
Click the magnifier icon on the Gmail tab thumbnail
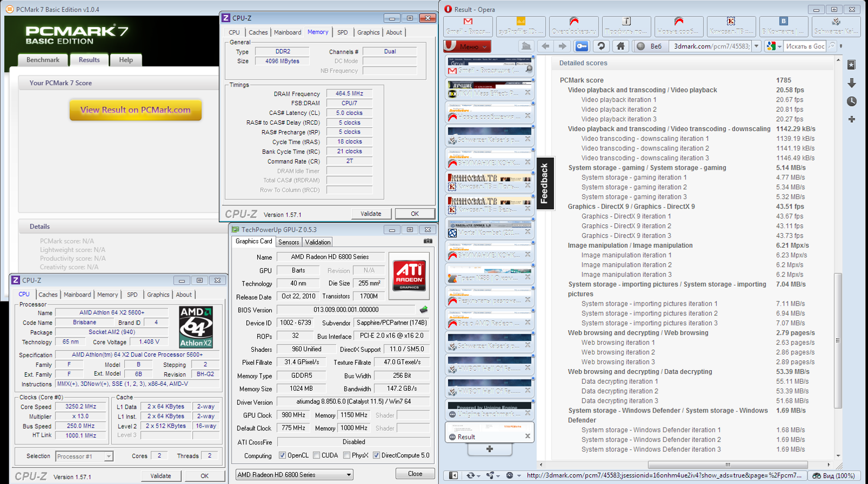tap(528, 69)
